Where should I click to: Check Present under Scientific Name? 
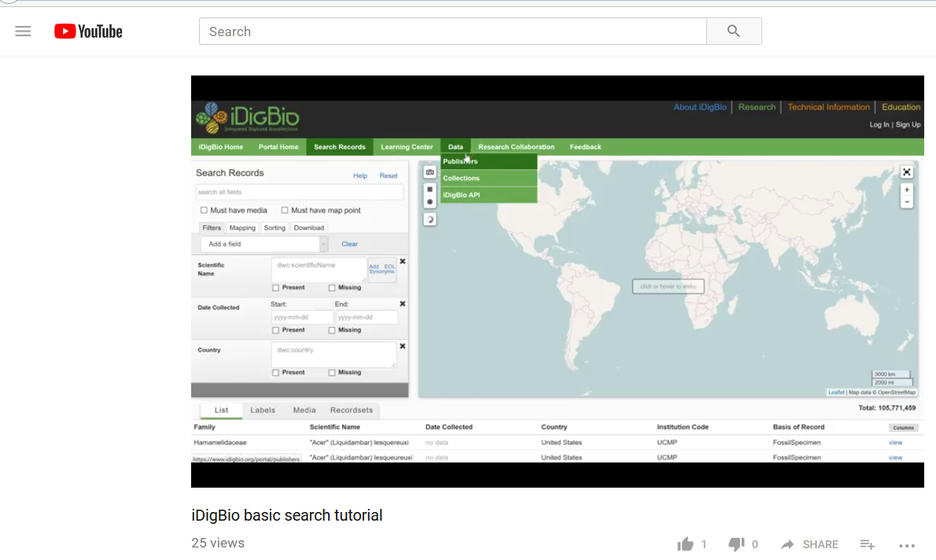[x=276, y=288]
